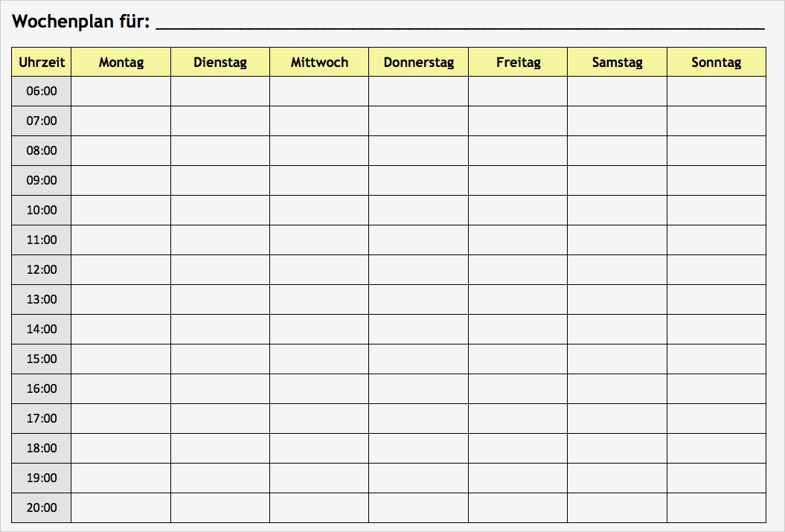Click the "Wochenplan für:" title text
This screenshot has width=785, height=532.
81,22
